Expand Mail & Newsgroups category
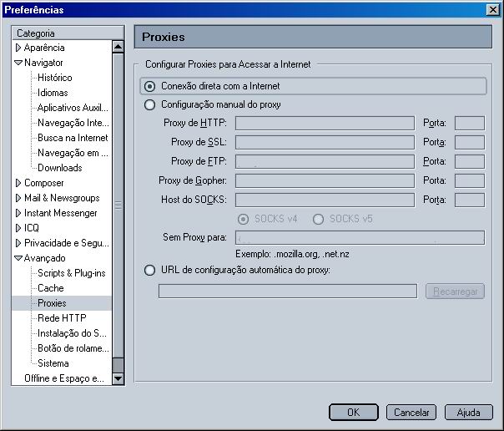 (18, 198)
